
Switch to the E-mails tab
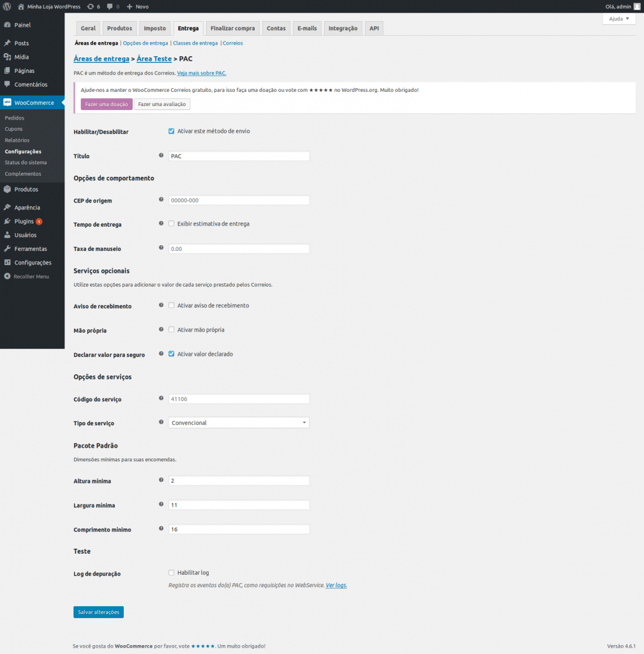pos(307,28)
